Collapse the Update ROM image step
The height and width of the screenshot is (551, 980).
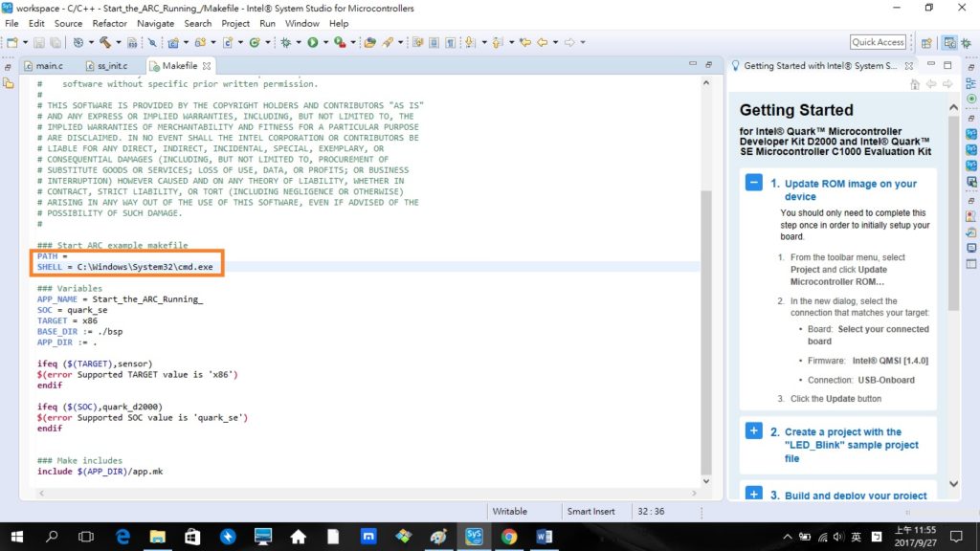tap(754, 183)
